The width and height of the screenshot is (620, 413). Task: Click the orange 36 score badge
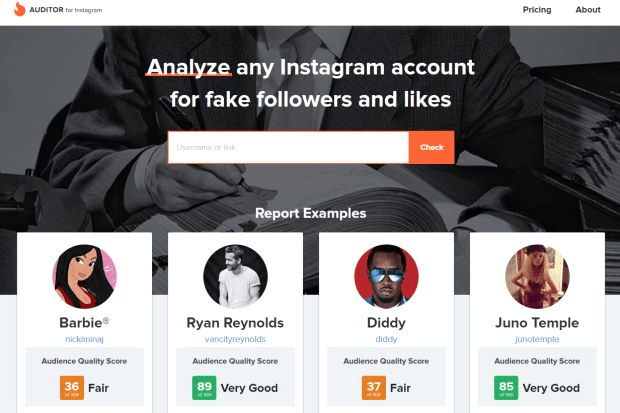pos(71,388)
